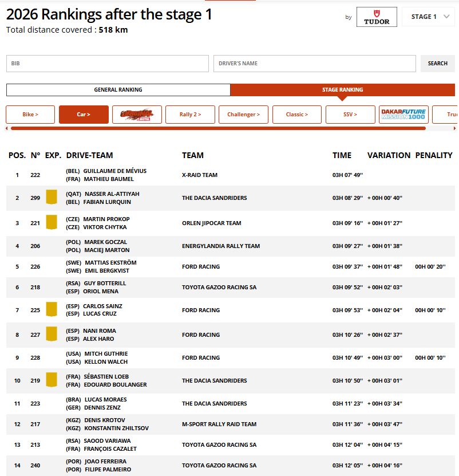
Task: Click Nani Roma's yellow experience badge
Action: click(52, 334)
